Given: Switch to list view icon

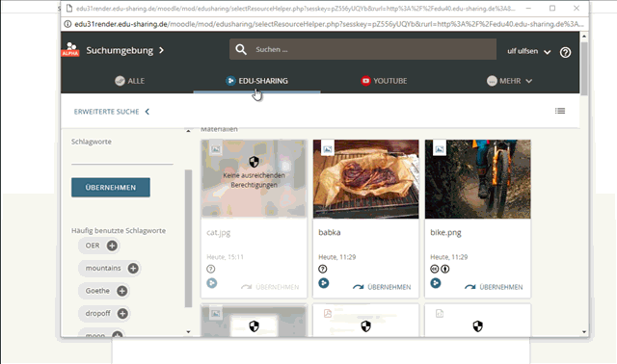Looking at the screenshot, I should [560, 112].
